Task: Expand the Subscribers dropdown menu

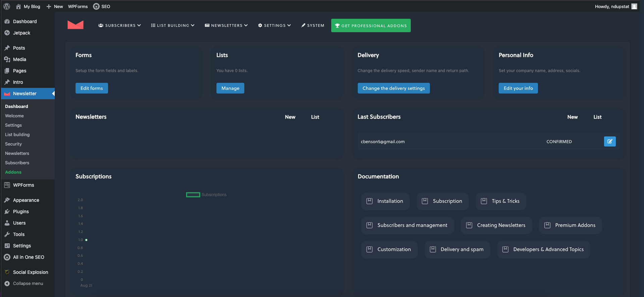Action: (x=119, y=25)
